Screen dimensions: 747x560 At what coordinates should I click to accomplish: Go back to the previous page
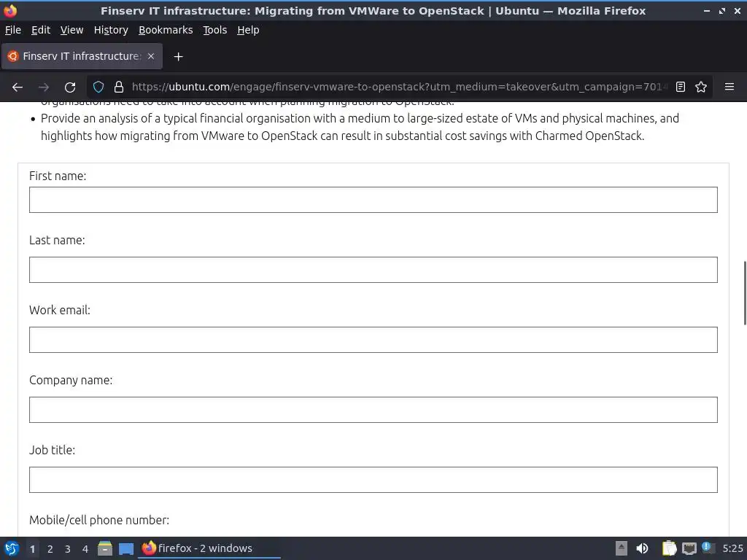point(18,87)
